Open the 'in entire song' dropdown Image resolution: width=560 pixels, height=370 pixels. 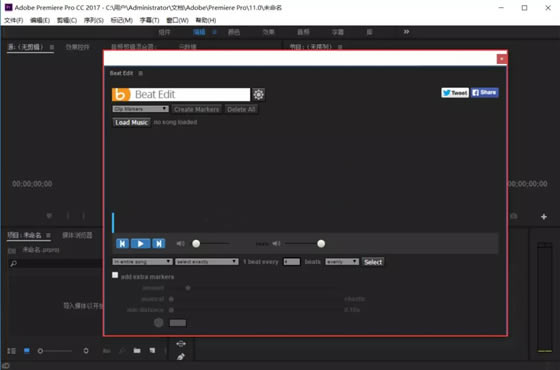coord(142,262)
